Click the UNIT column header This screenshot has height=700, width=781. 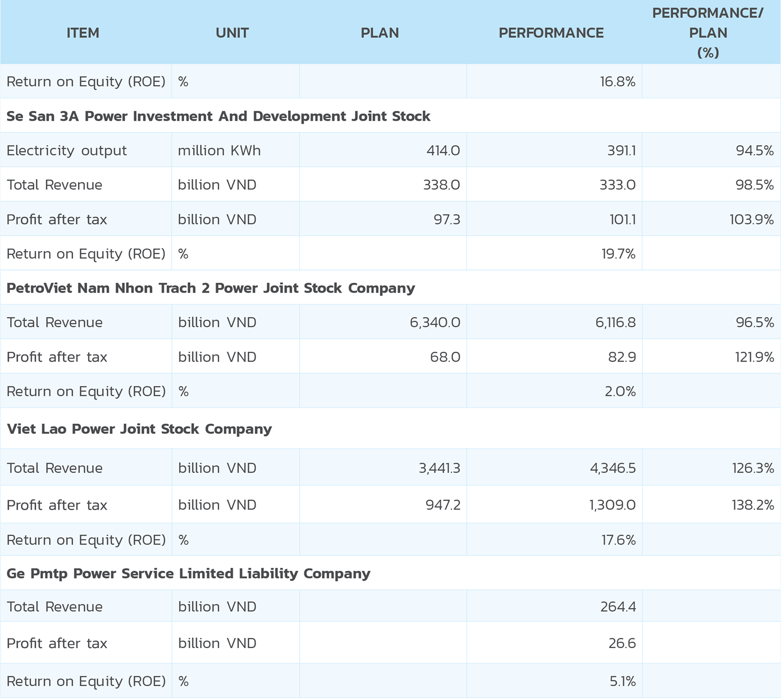click(x=232, y=33)
